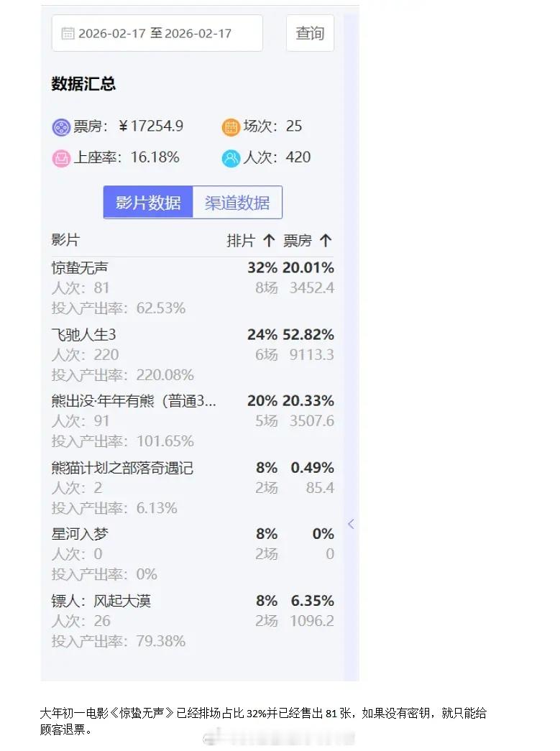560x751 pixels.
Task: Collapse panel with the left chevron
Action: pyautogui.click(x=351, y=524)
